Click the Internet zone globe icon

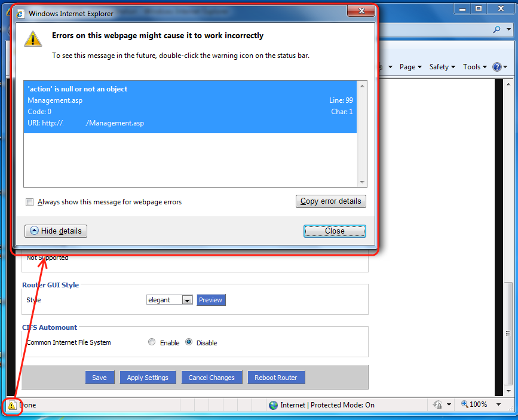click(273, 405)
